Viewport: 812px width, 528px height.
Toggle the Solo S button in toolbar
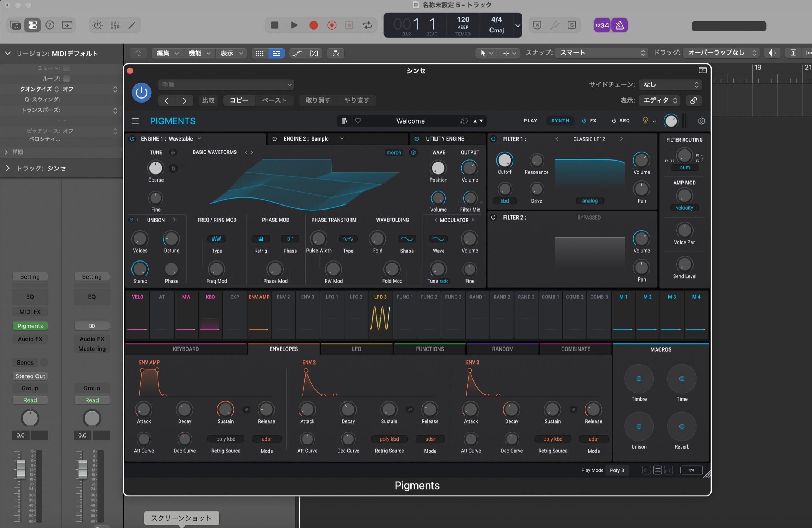572,25
